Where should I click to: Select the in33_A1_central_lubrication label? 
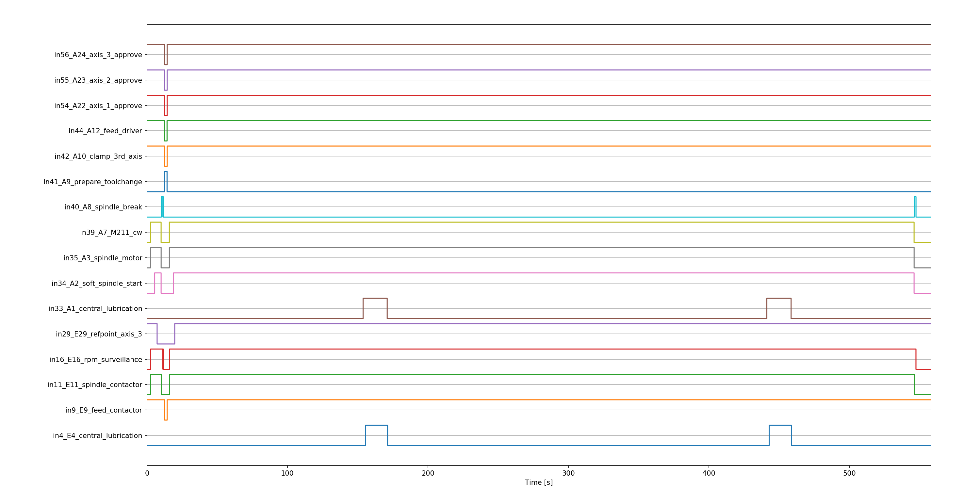click(95, 308)
